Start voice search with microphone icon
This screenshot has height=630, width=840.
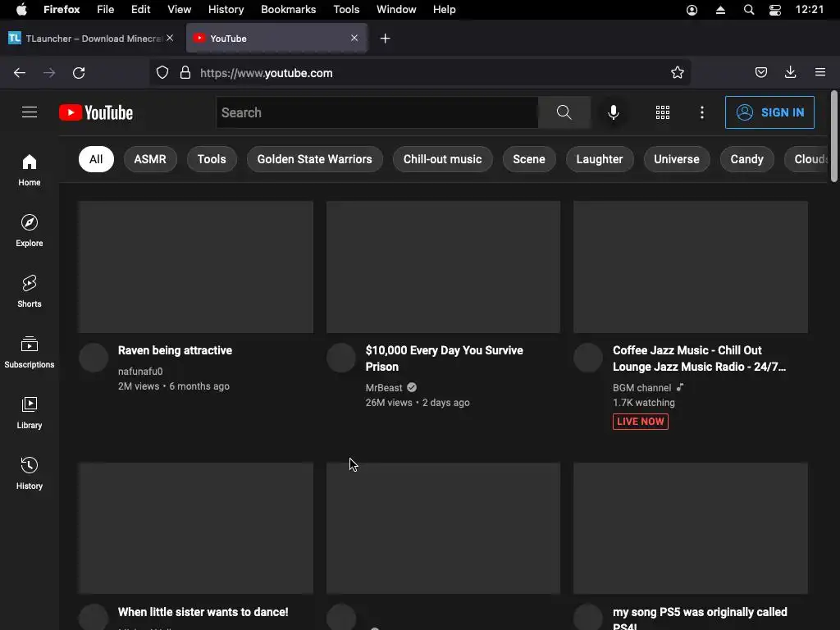614,112
